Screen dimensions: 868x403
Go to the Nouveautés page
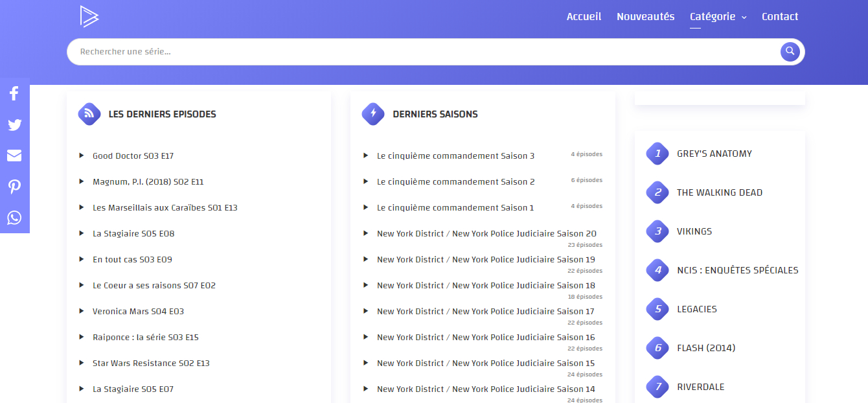(x=645, y=17)
